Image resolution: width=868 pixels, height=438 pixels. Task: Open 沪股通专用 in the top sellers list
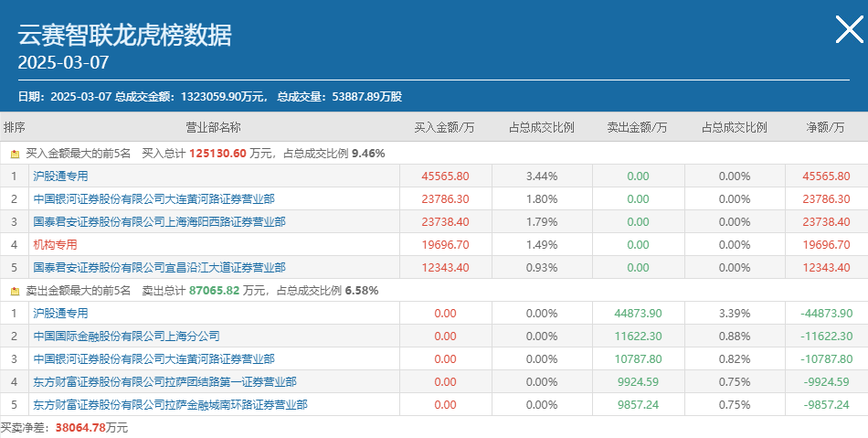coord(60,314)
